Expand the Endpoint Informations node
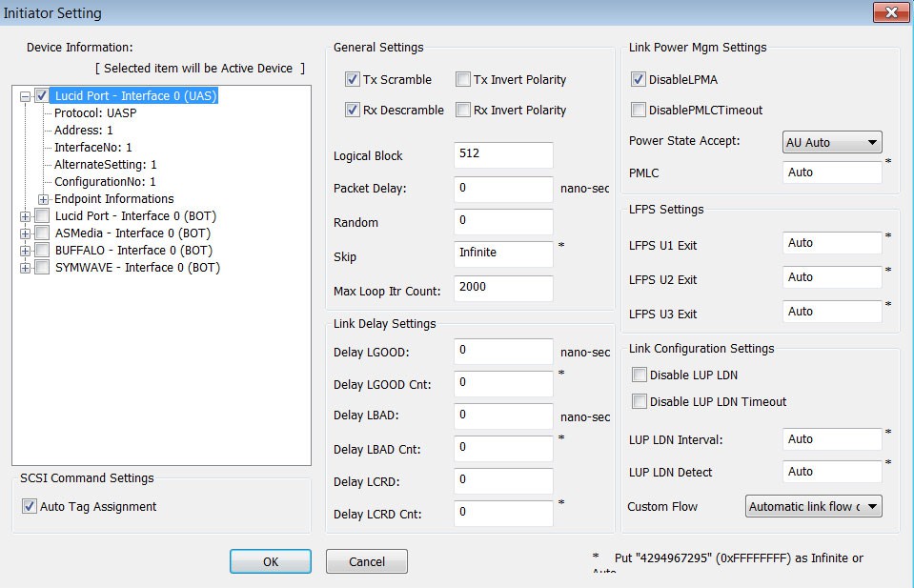 tap(43, 199)
